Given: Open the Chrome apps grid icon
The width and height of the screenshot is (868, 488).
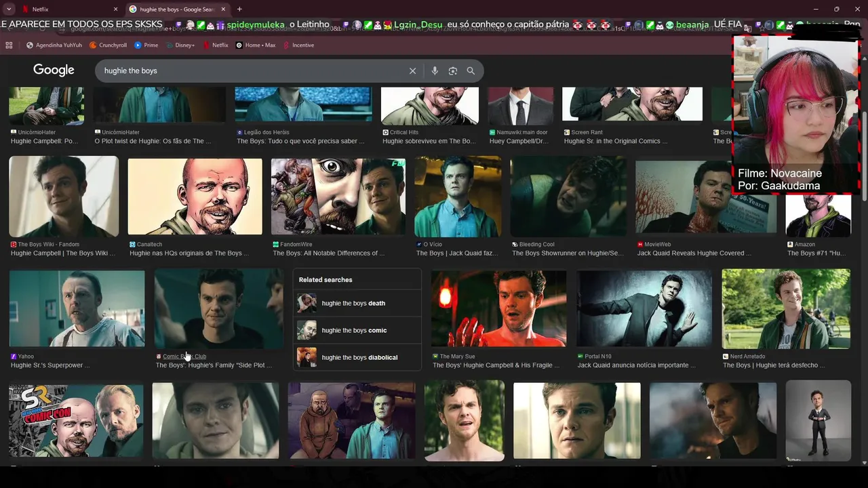Looking at the screenshot, I should coord(9,45).
